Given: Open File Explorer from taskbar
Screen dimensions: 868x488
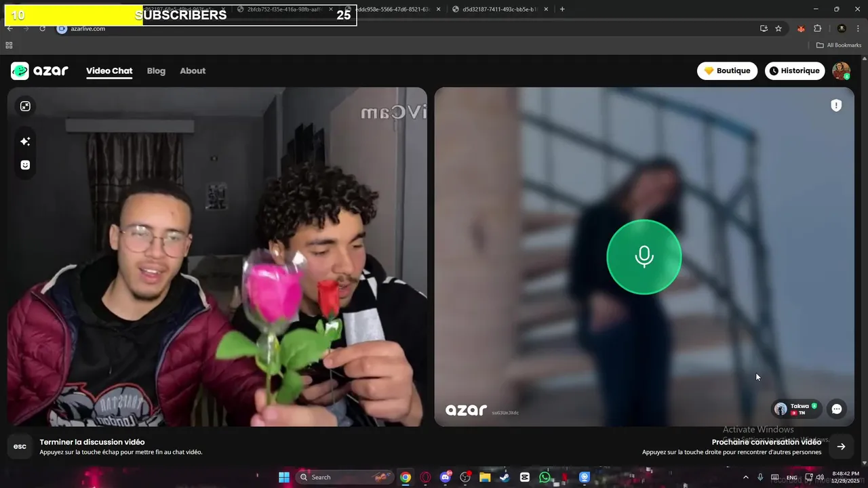Looking at the screenshot, I should pos(485,477).
